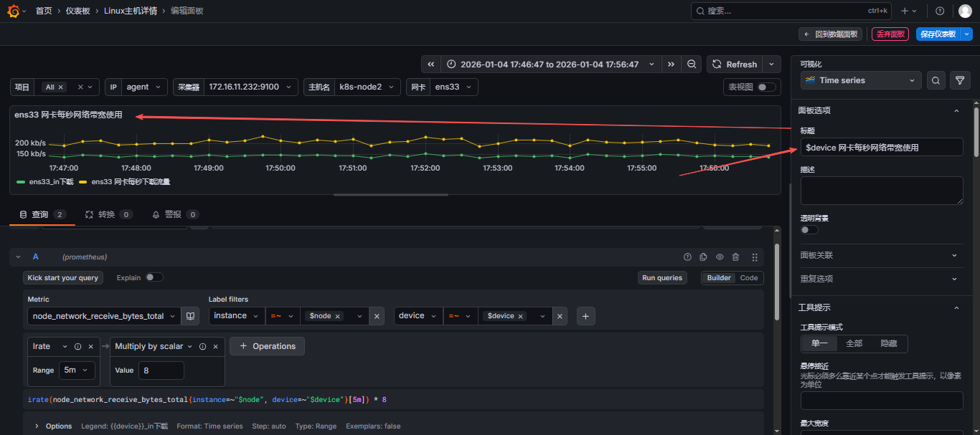Turn on 透明背景 transparent background toggle
The height and width of the screenshot is (435, 980).
(x=809, y=230)
